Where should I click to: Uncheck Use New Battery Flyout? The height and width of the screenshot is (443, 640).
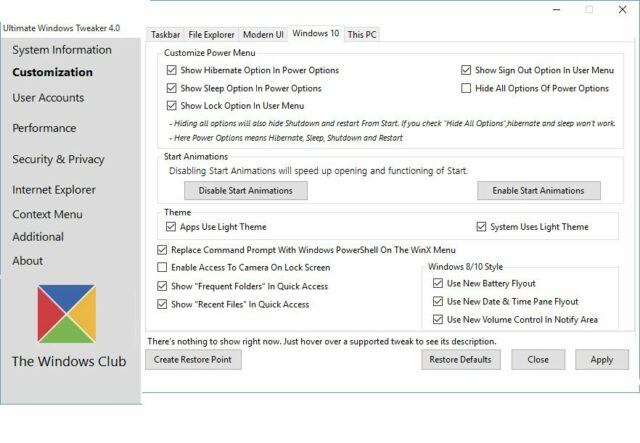[438, 284]
